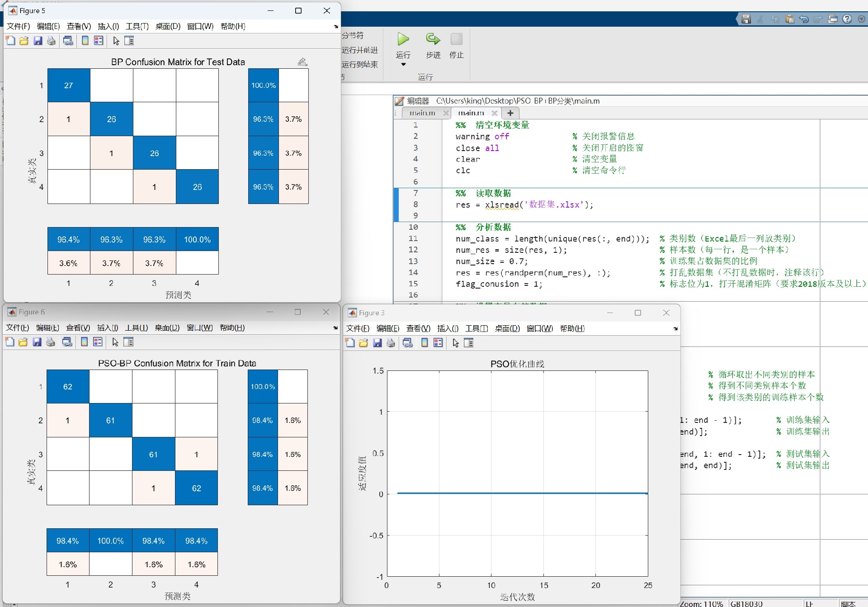Screen dimensions: 868x607
Task: Expand the Run button dropdown arrow
Action: 403,64
